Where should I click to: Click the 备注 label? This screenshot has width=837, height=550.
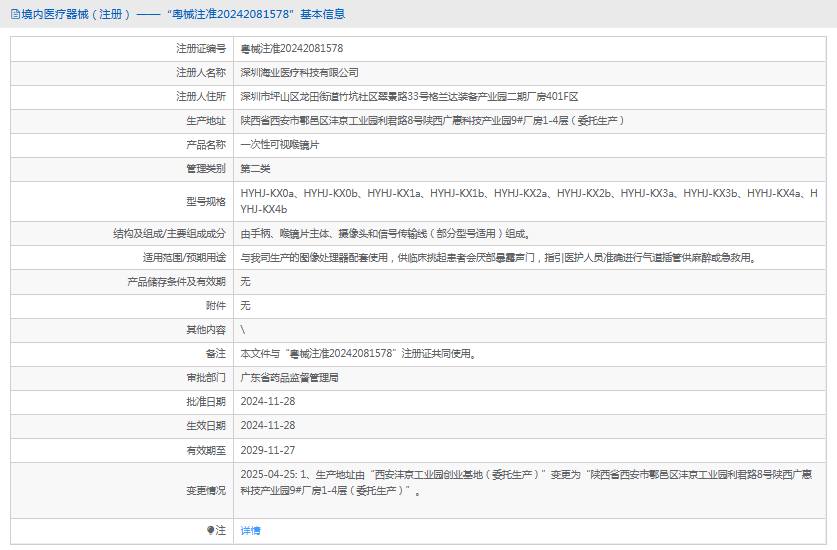[216, 353]
